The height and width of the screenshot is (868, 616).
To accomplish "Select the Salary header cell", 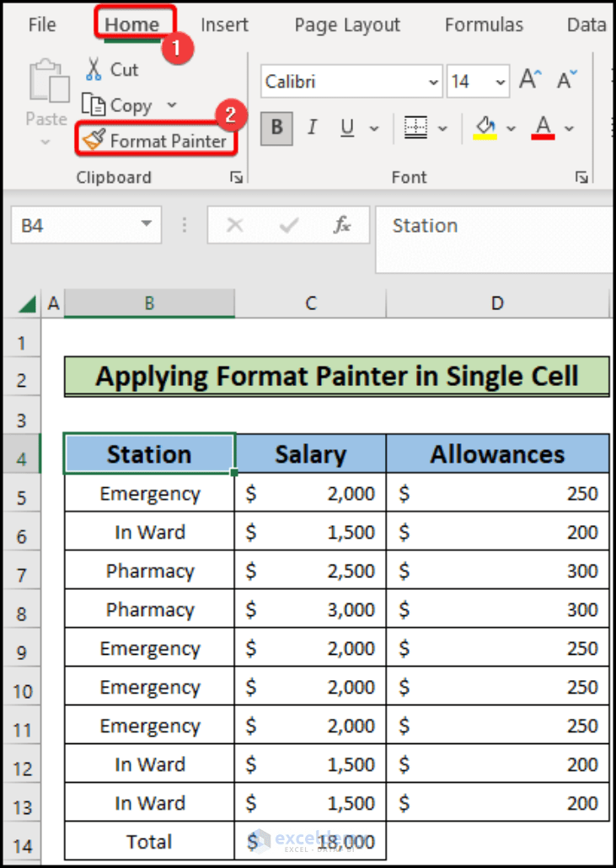I will (310, 454).
